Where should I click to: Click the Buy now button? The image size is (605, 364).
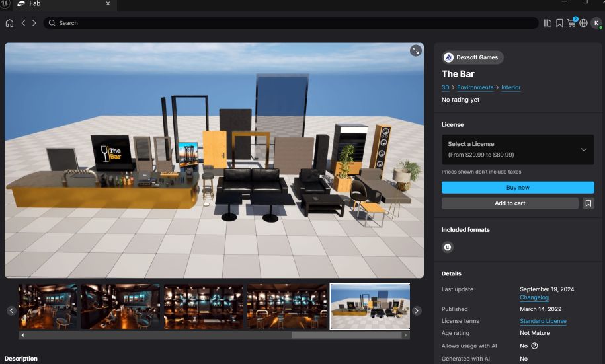point(518,188)
